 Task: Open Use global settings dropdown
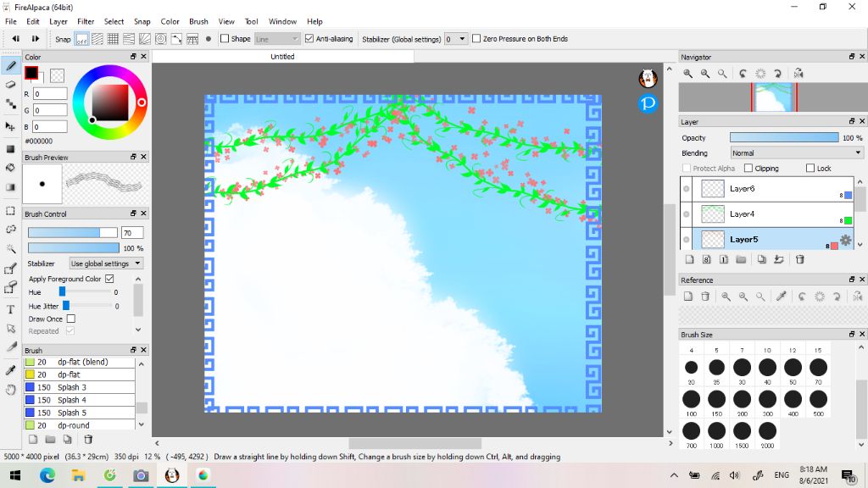point(106,263)
